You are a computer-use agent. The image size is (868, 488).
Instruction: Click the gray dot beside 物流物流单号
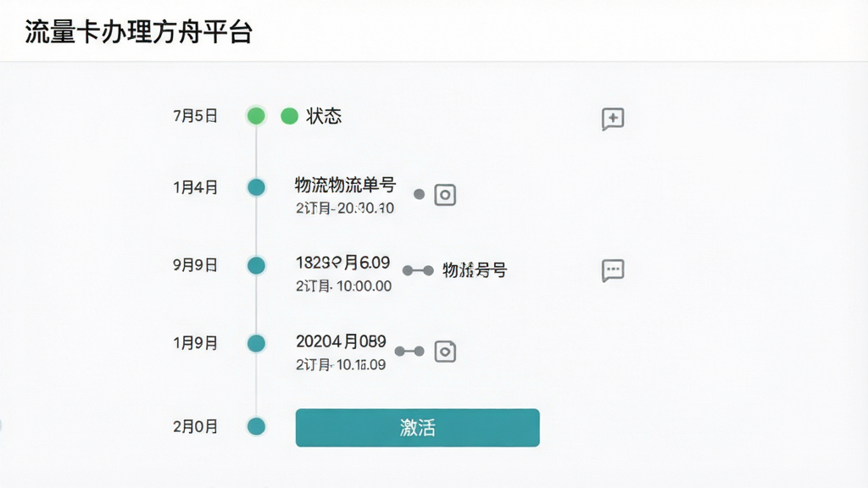click(x=419, y=194)
